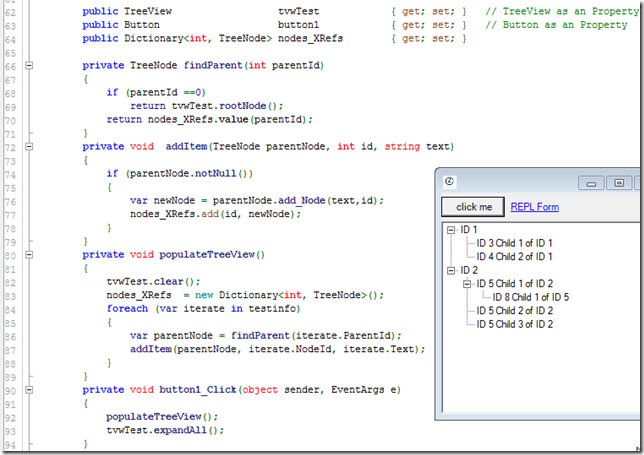Click 'tvwTest.clear();' code line
Image resolution: width=644 pixels, height=455 pixels.
pyautogui.click(x=153, y=282)
